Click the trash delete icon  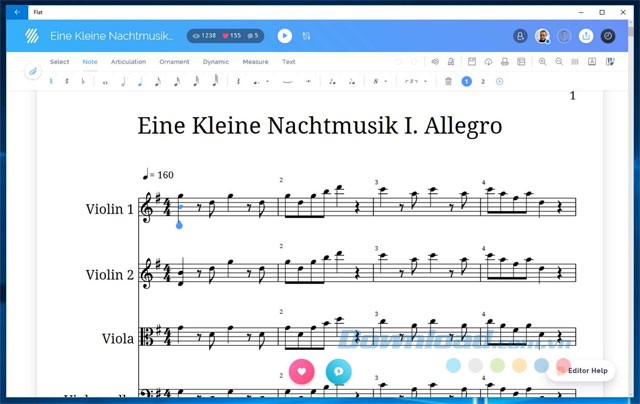(449, 81)
